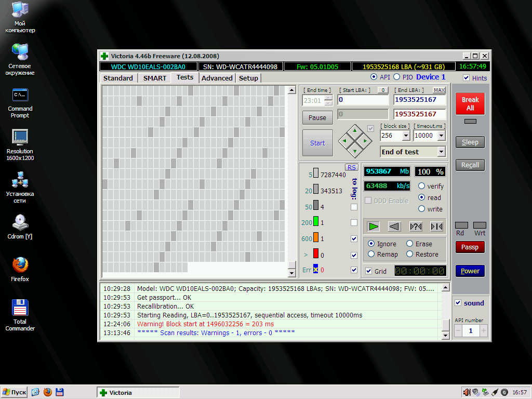
Task: Open the Command Prompt desktop shortcut
Action: (x=20, y=96)
